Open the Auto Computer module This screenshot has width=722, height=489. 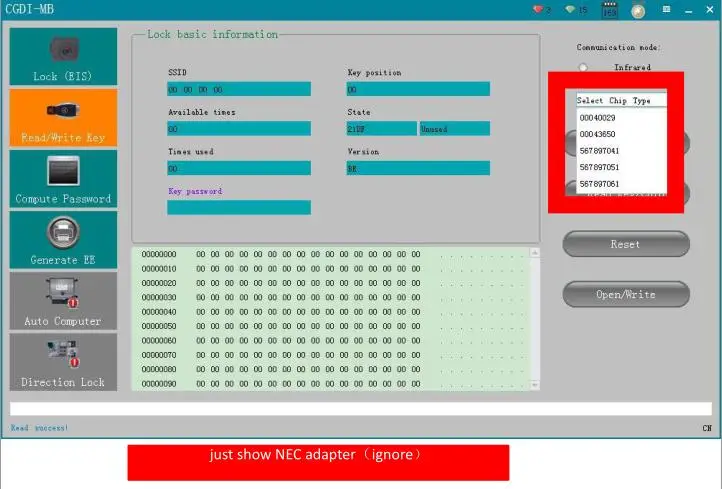click(x=63, y=301)
